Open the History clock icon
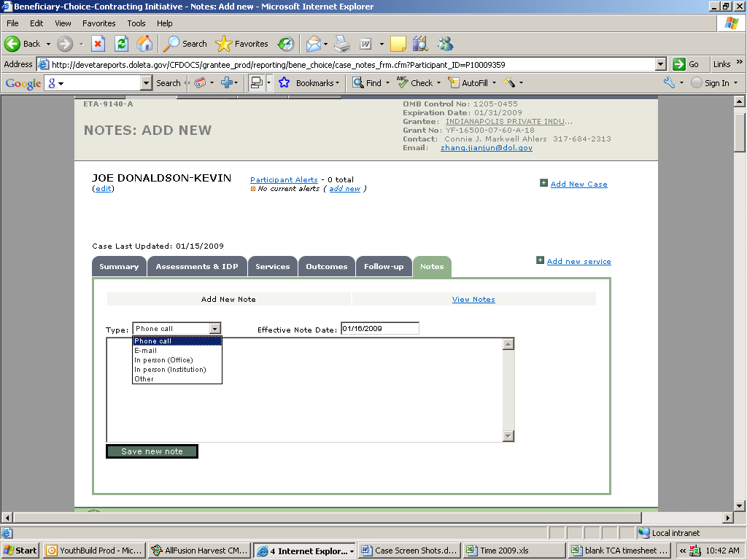Screen dimensions: 747x560 coord(286,44)
